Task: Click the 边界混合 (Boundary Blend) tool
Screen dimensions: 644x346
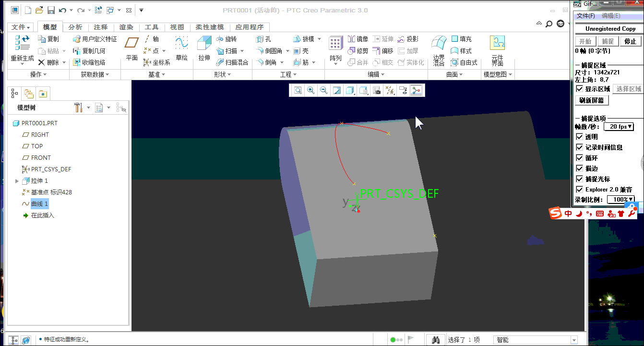Action: [439, 50]
